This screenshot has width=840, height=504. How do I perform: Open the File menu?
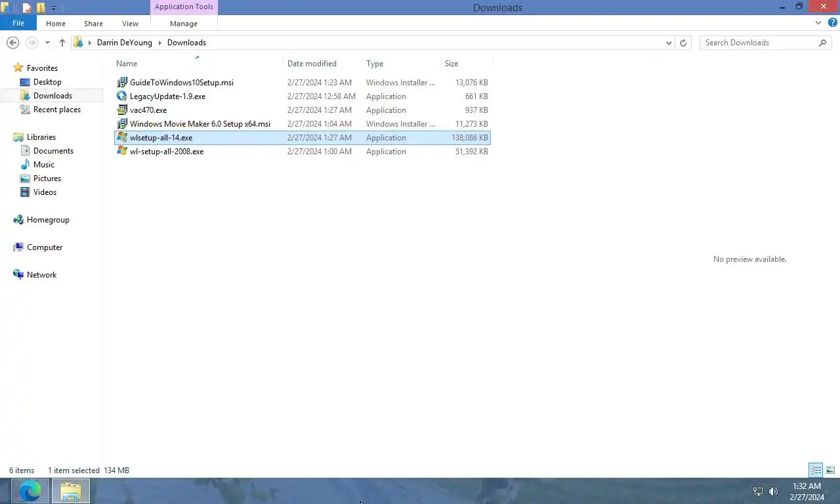pyautogui.click(x=18, y=23)
